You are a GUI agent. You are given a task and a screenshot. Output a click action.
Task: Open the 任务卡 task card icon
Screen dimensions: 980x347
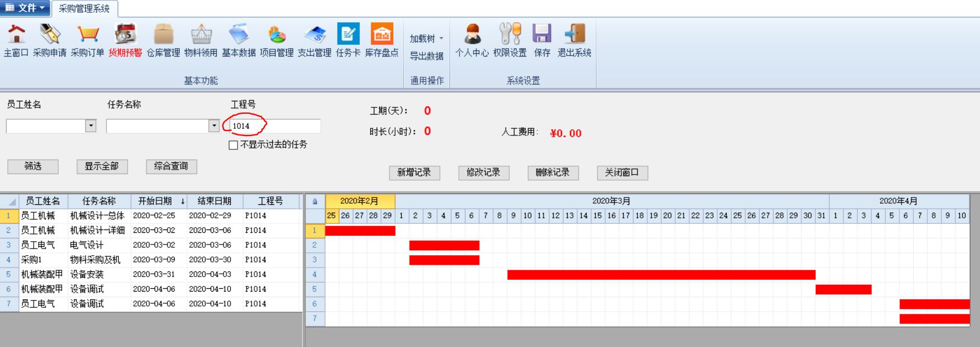pyautogui.click(x=348, y=35)
